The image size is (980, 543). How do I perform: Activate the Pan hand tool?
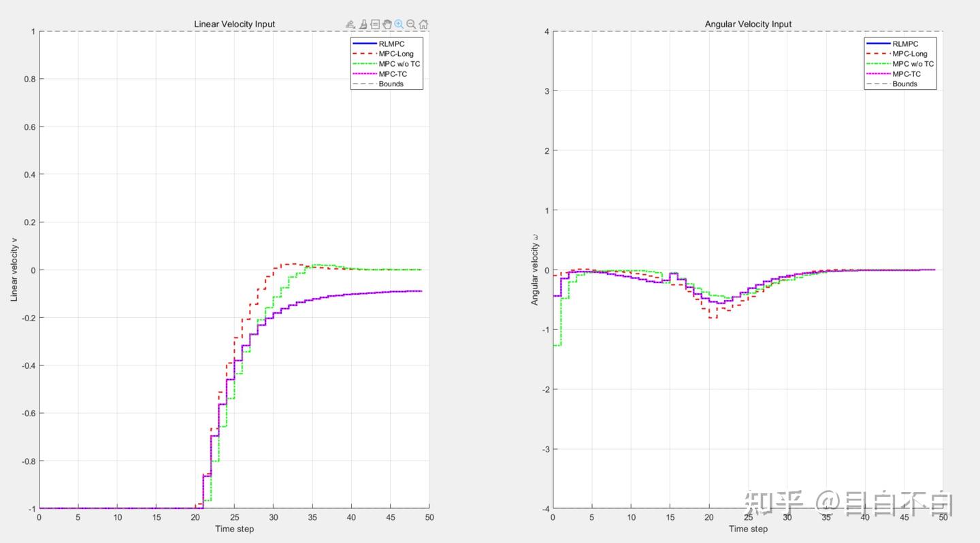click(x=387, y=24)
